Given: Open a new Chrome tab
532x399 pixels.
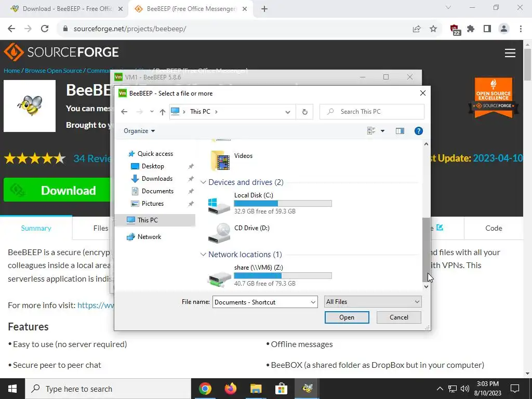Looking at the screenshot, I should pos(264,9).
